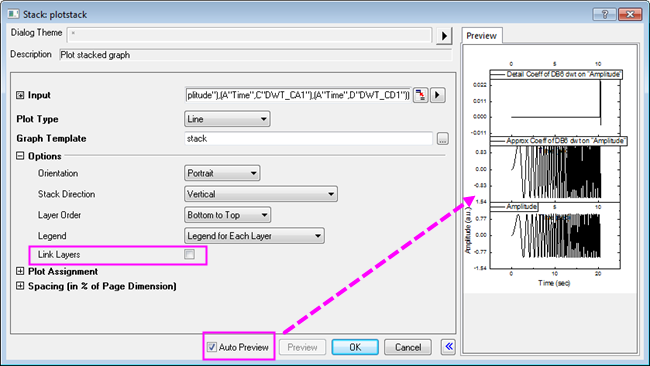This screenshot has width=650, height=366.
Task: Expand the Spacing in % of Page Dimension section
Action: [x=20, y=286]
